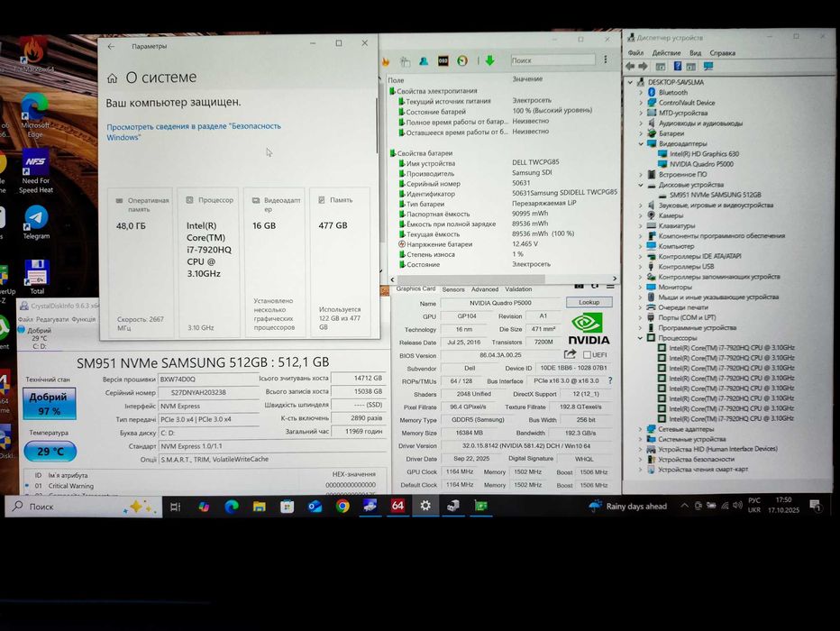Go back using the Settings back arrow

click(x=111, y=47)
